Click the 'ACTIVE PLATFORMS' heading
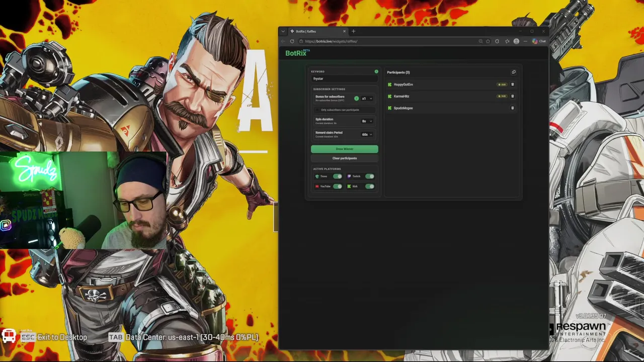644x362 pixels. point(327,169)
